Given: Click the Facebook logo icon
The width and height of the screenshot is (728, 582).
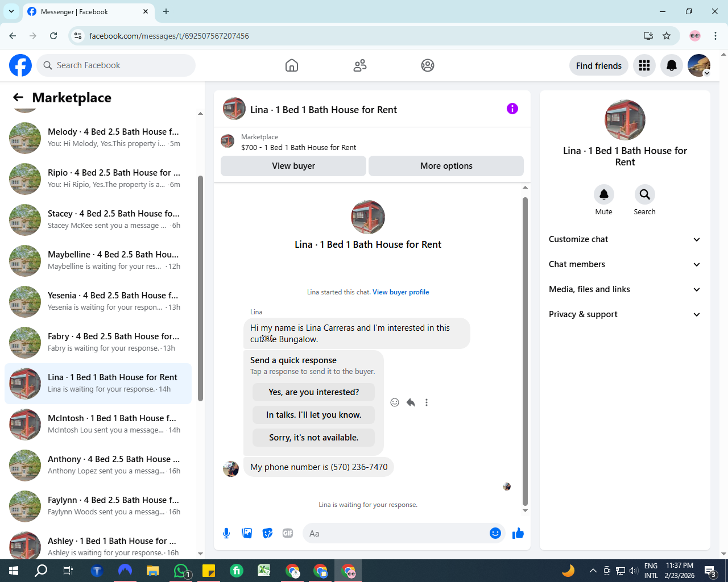Looking at the screenshot, I should tap(20, 65).
